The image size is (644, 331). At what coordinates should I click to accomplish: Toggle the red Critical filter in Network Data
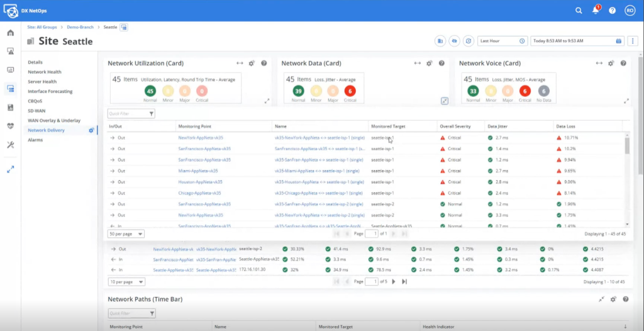(x=350, y=91)
